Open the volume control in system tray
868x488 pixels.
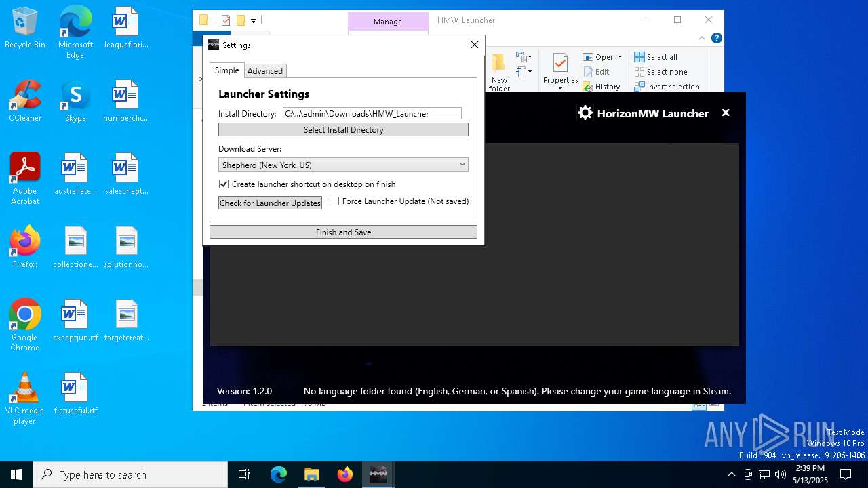point(781,474)
